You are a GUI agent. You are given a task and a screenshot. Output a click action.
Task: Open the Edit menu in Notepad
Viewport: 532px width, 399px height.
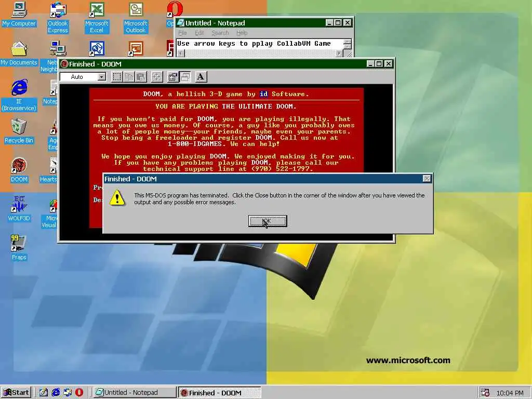click(199, 33)
